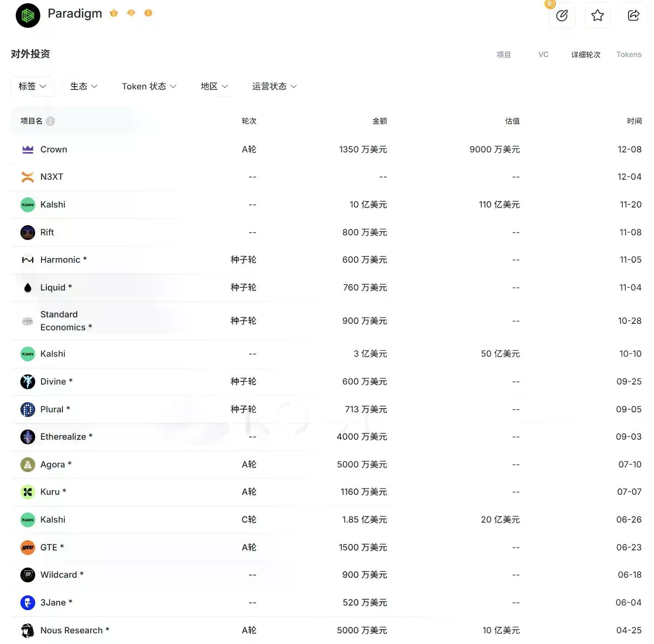Click the Standard Economics logo
This screenshot has width=654, height=644.
28,321
